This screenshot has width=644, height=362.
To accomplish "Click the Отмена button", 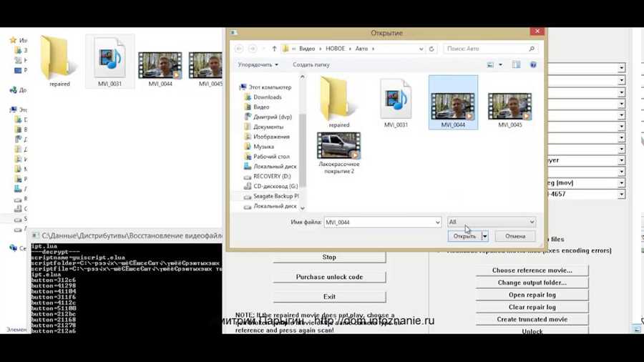I will (515, 236).
